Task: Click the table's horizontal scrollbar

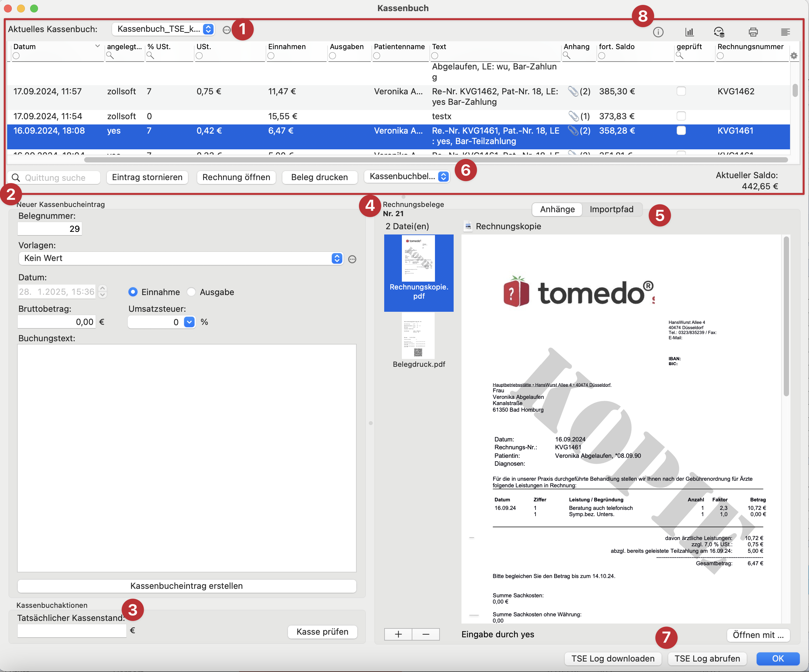Action: click(x=436, y=159)
